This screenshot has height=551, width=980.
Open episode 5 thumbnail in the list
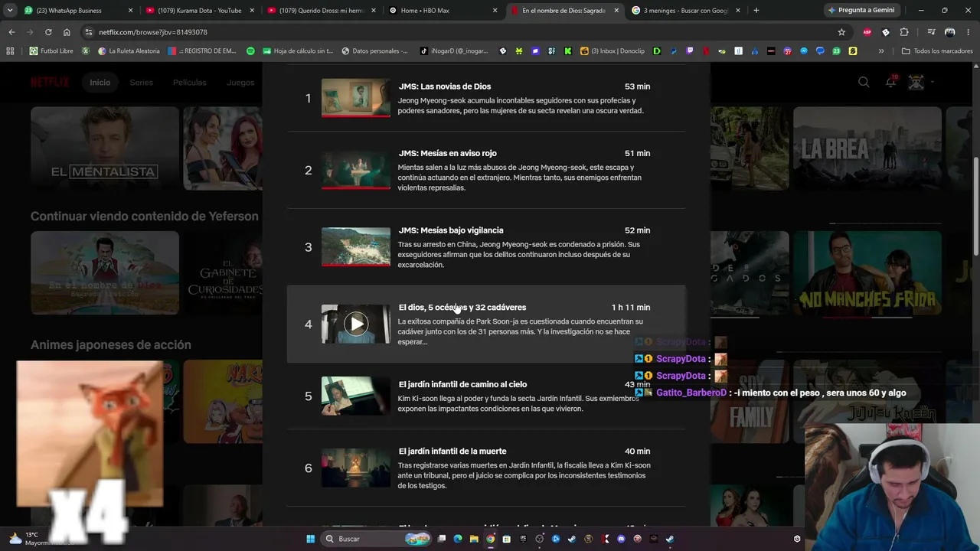(x=356, y=396)
